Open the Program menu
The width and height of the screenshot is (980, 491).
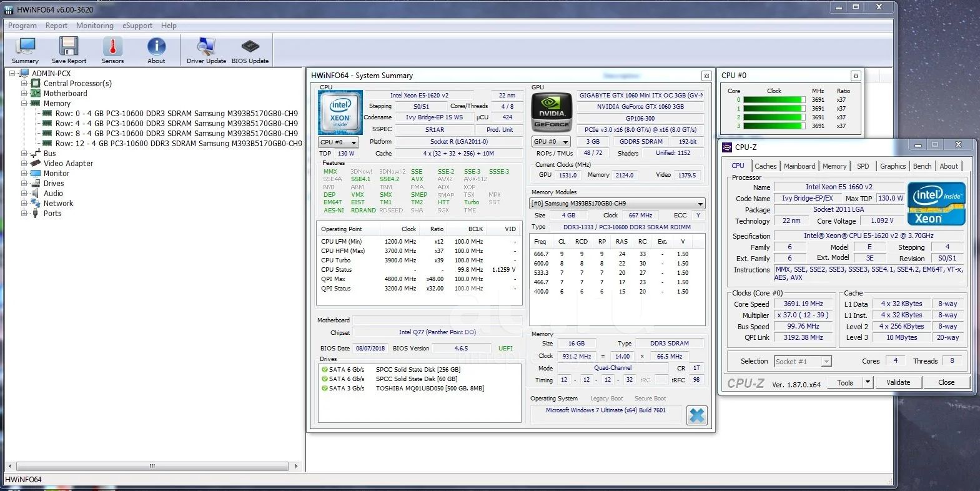pyautogui.click(x=22, y=26)
